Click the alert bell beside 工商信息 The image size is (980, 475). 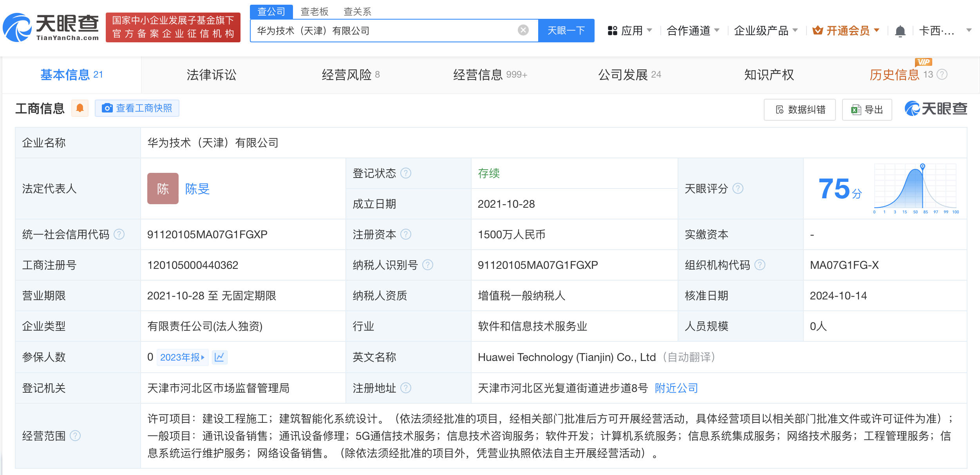81,108
